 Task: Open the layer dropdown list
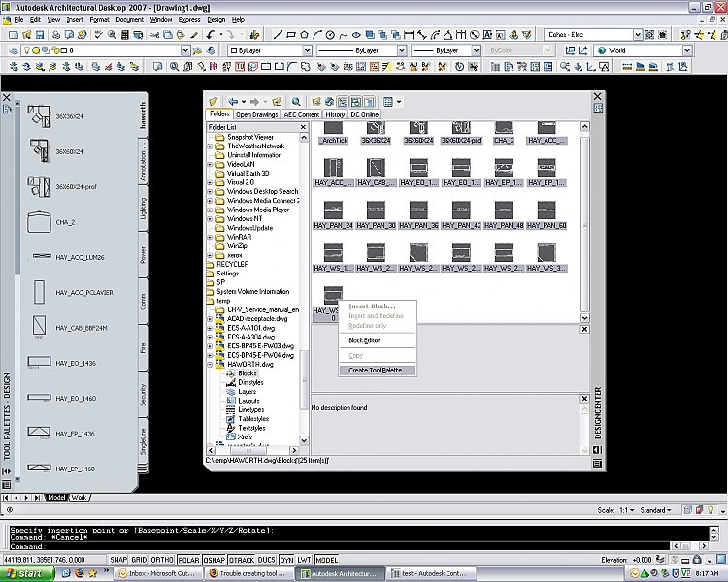point(185,50)
